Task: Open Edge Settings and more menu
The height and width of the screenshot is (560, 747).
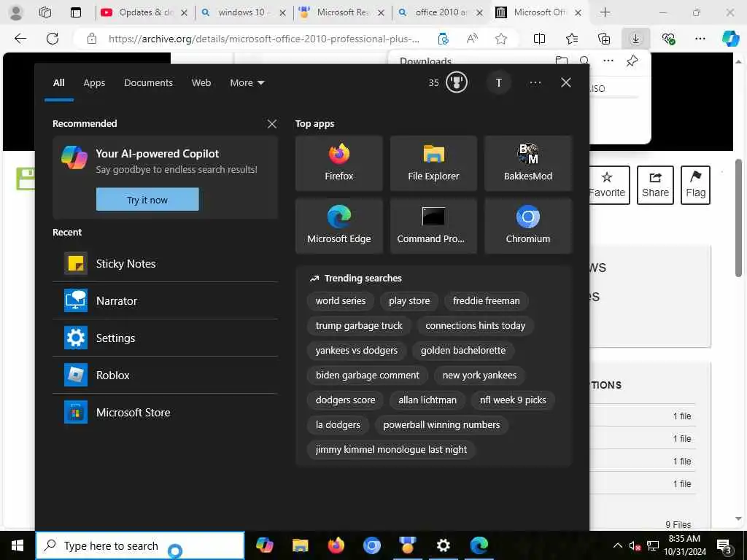Action: (700, 39)
